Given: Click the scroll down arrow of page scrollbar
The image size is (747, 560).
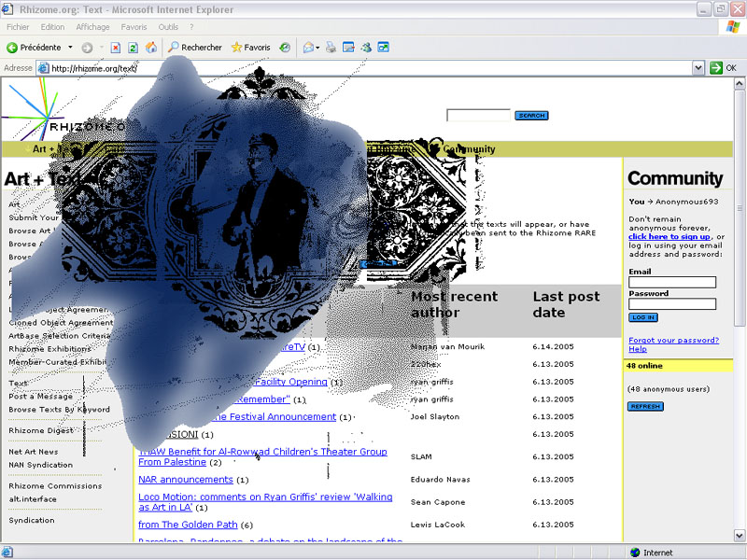Looking at the screenshot, I should click(x=739, y=535).
